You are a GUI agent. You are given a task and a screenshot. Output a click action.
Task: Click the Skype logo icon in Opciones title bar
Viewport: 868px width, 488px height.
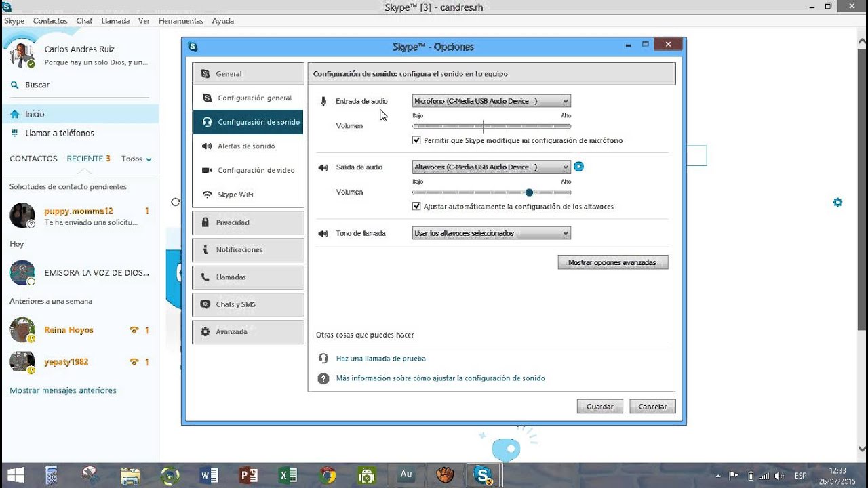(x=193, y=47)
